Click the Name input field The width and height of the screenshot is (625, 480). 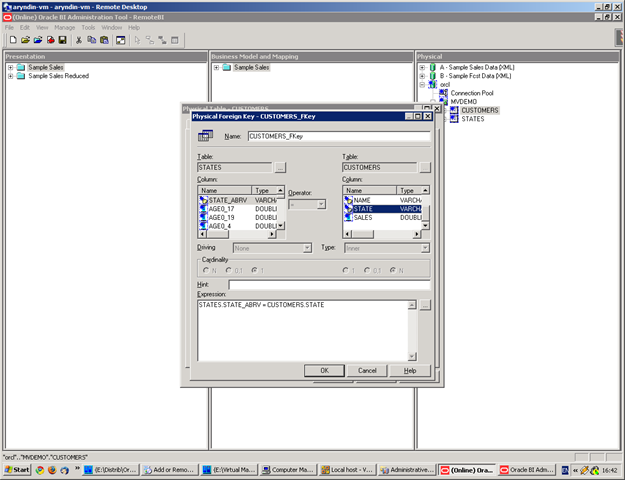click(339, 136)
